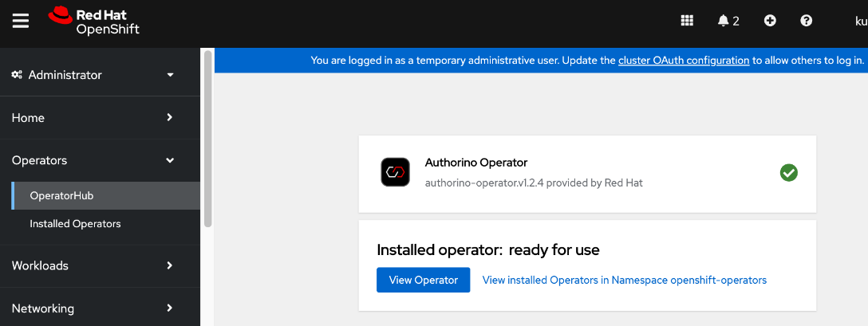
Task: Expand the Networking navigation section
Action: click(x=100, y=308)
